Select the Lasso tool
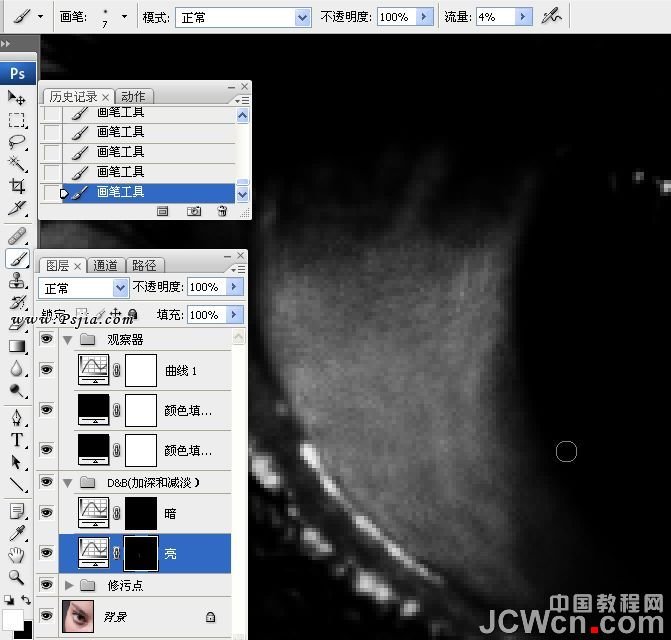The width and height of the screenshot is (671, 640). point(17,141)
